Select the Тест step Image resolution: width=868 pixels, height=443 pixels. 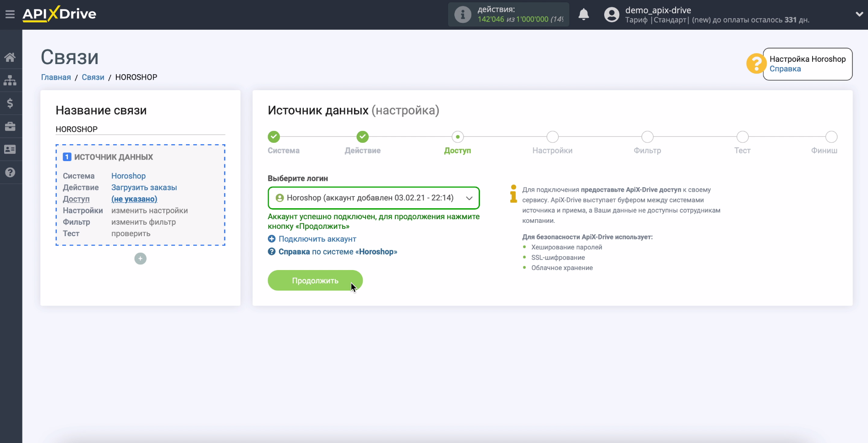(742, 137)
